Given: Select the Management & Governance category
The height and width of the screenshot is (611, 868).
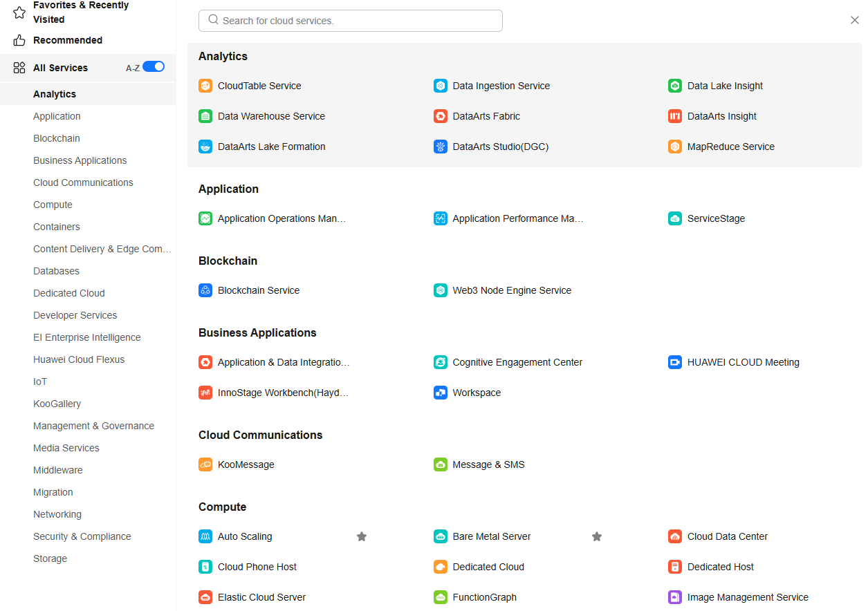Looking at the screenshot, I should [93, 426].
